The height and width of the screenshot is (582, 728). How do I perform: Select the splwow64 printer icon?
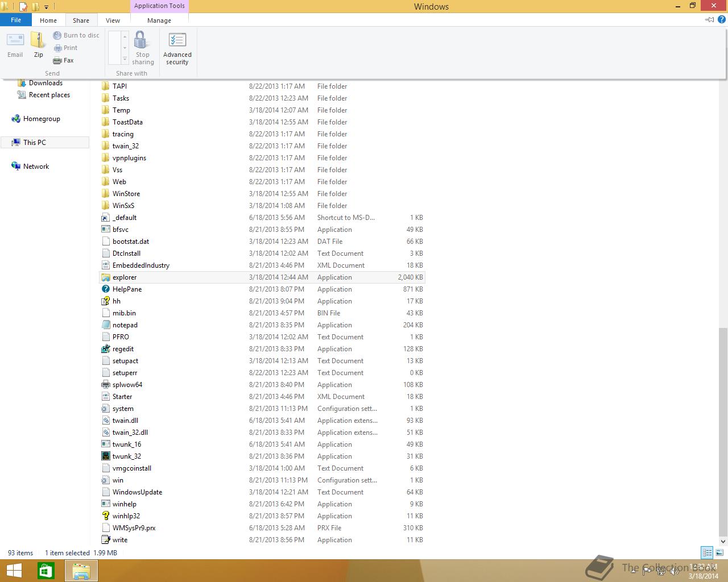pyautogui.click(x=105, y=385)
